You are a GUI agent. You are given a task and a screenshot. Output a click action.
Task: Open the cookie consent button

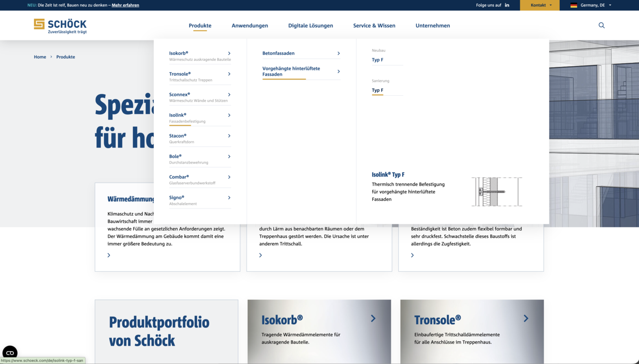click(x=10, y=353)
